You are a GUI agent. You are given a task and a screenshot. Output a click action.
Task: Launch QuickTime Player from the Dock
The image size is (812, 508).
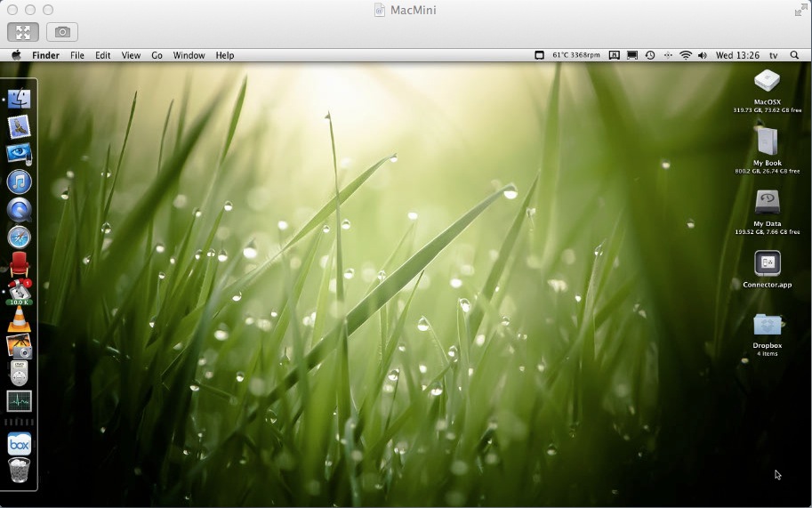pyautogui.click(x=20, y=210)
